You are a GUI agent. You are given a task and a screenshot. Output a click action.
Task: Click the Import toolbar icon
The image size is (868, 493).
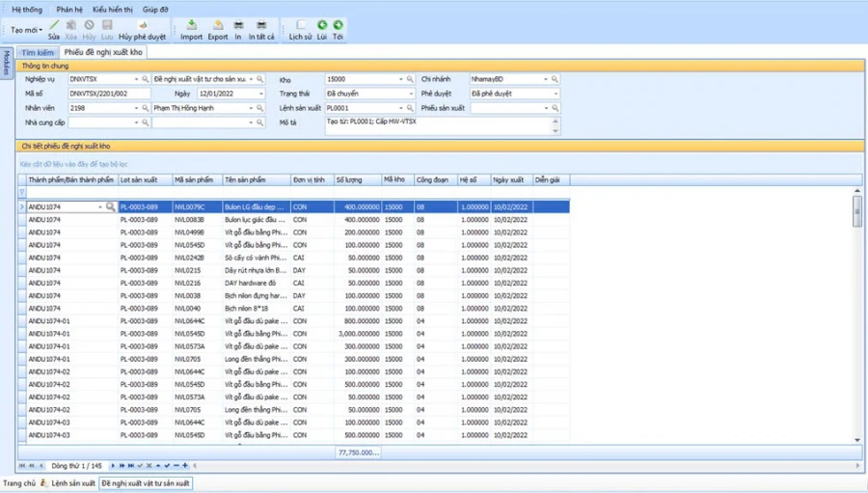click(x=192, y=25)
